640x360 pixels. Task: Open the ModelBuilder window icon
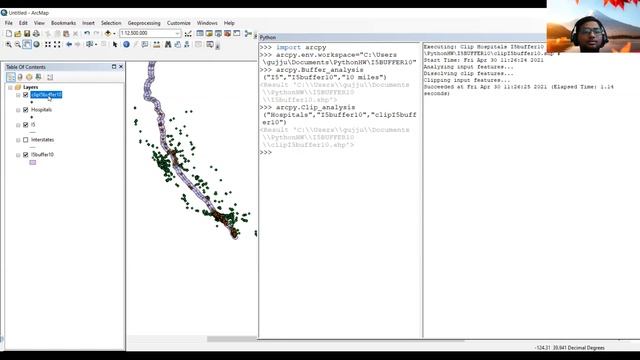(248, 33)
